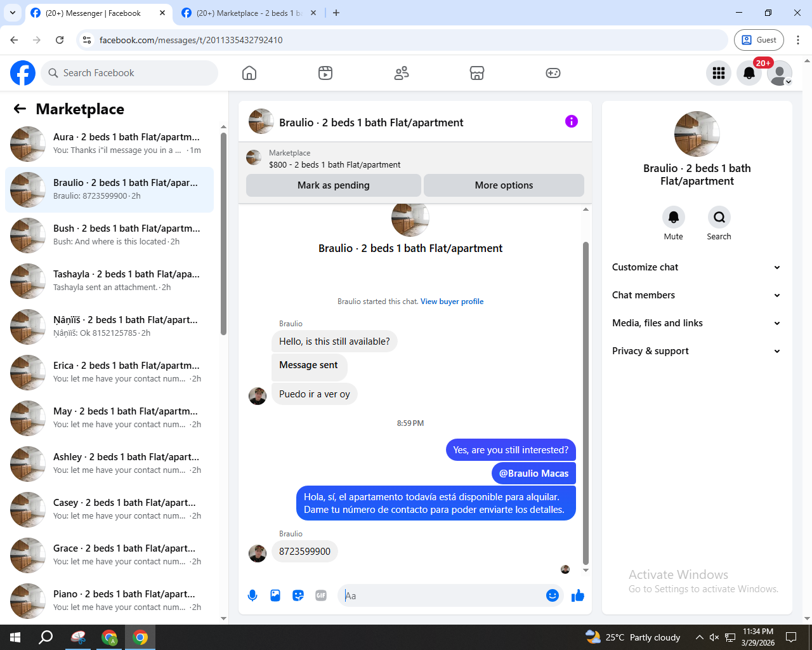Open Tashayla conversation in the list

click(109, 281)
